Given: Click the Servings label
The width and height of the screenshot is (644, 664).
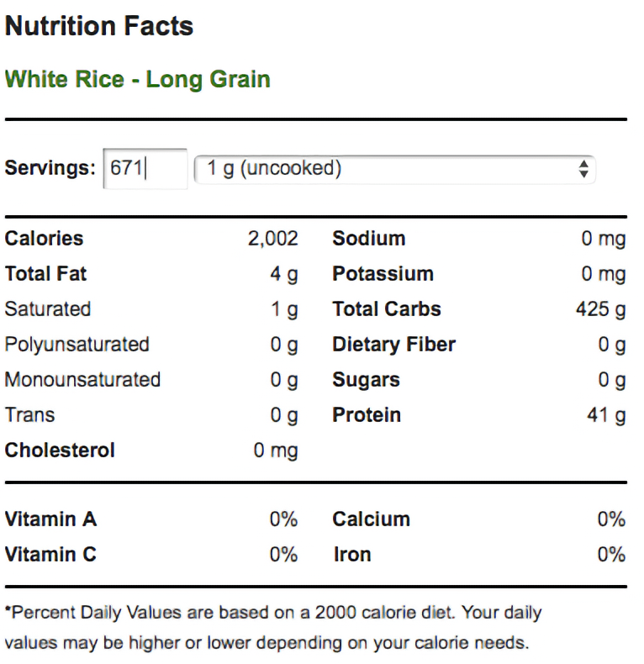Looking at the screenshot, I should pos(50,168).
